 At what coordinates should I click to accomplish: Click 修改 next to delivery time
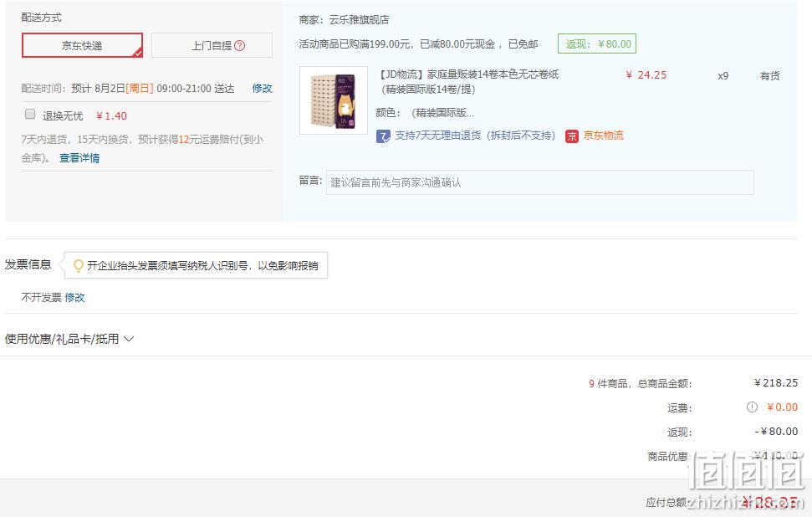tap(262, 88)
